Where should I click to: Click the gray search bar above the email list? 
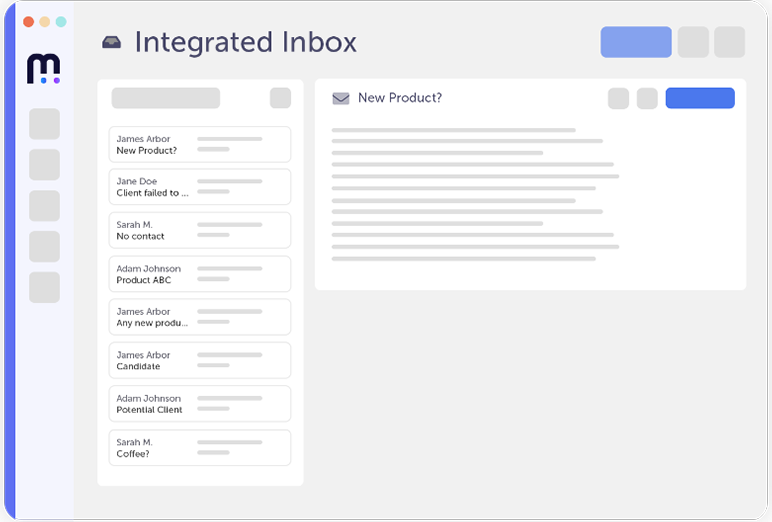click(165, 98)
